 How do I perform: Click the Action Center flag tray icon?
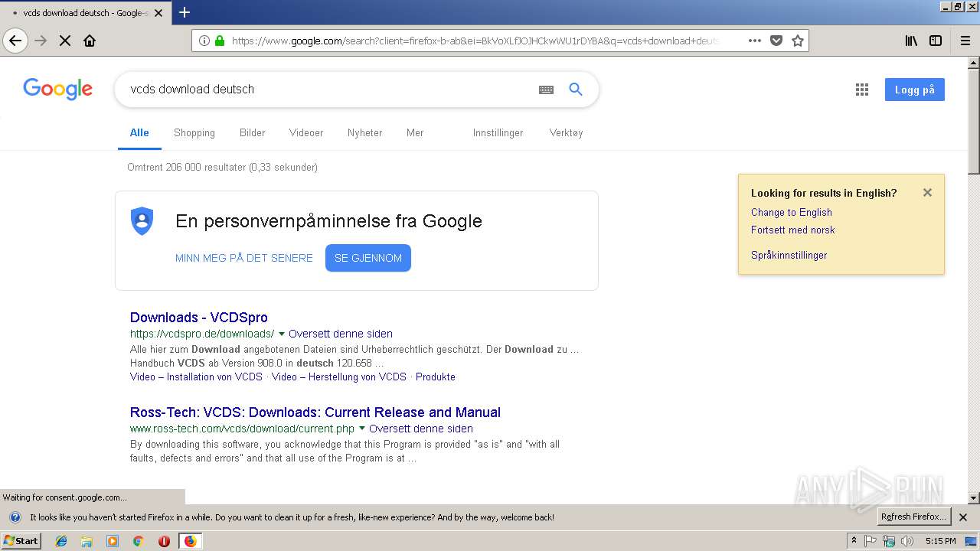(871, 541)
